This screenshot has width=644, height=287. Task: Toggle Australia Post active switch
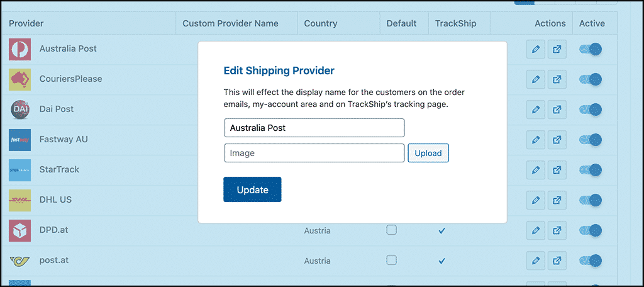591,49
